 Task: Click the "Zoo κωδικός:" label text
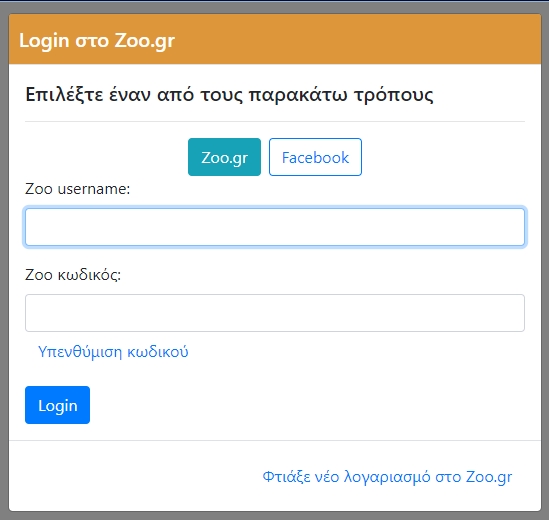(x=73, y=275)
